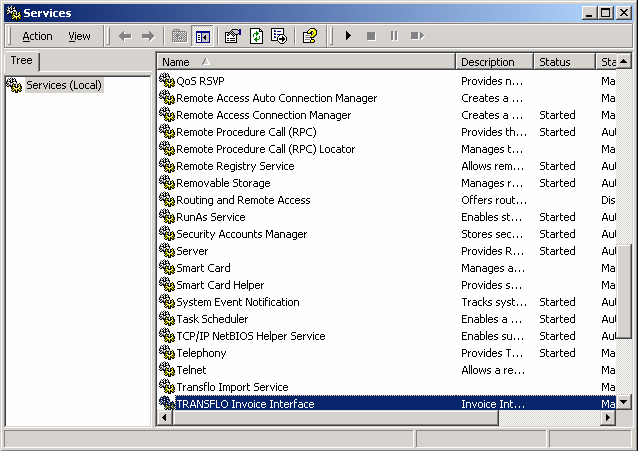The height and width of the screenshot is (451, 638).
Task: Click the Start Service play button
Action: click(x=348, y=36)
